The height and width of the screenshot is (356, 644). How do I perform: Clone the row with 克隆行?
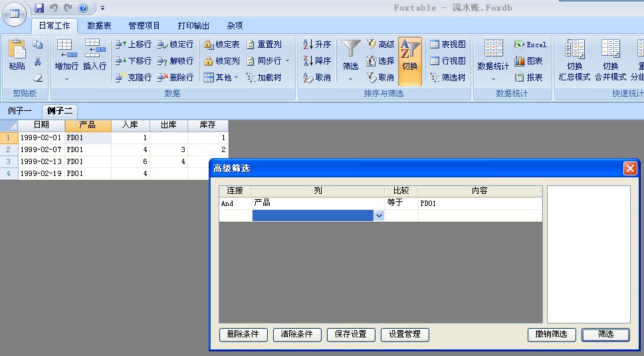134,77
